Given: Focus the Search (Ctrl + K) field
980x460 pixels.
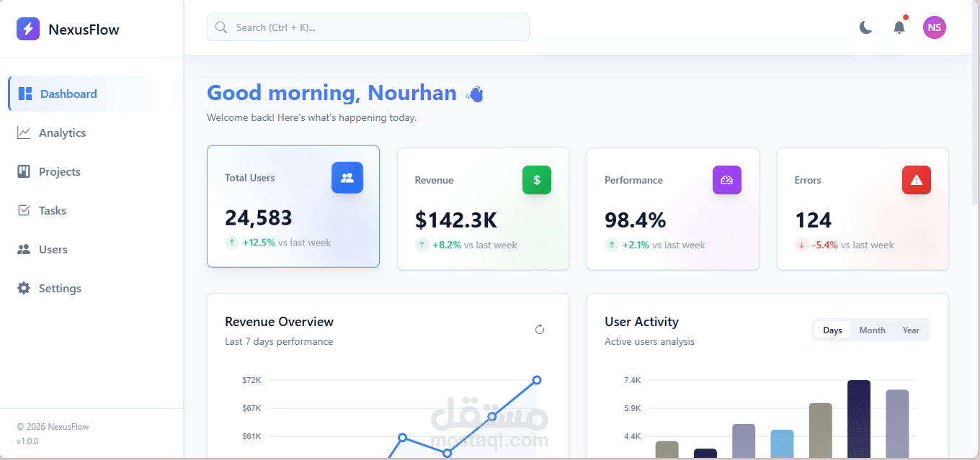Looking at the screenshot, I should (x=368, y=27).
